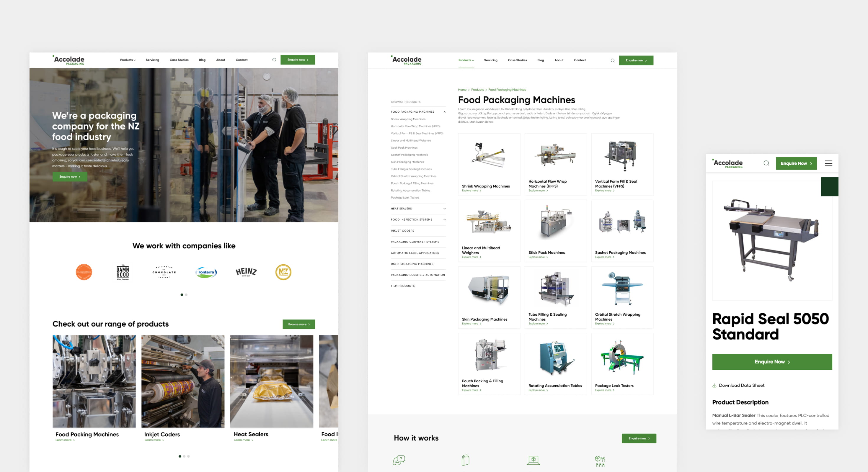Open the Case Studies menu on the homepage
Image resolution: width=868 pixels, height=472 pixels.
click(179, 60)
